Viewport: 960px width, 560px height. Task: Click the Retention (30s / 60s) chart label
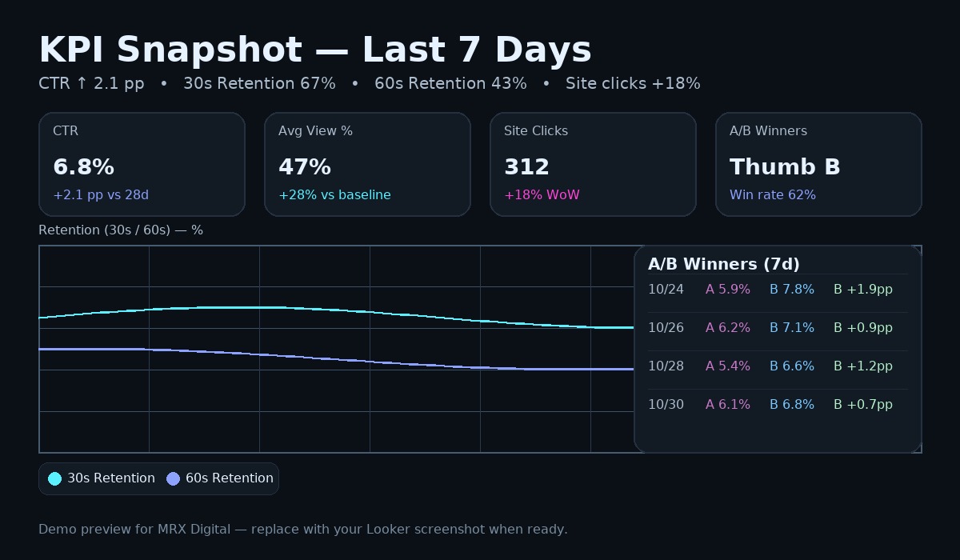click(121, 230)
